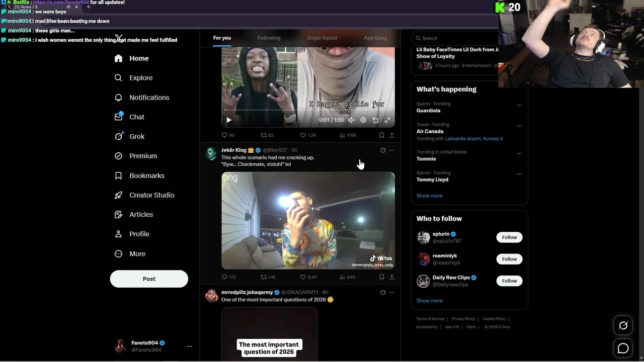This screenshot has width=644, height=362.
Task: Share the Jøkër Kïng ring video post
Action: pos(392,277)
